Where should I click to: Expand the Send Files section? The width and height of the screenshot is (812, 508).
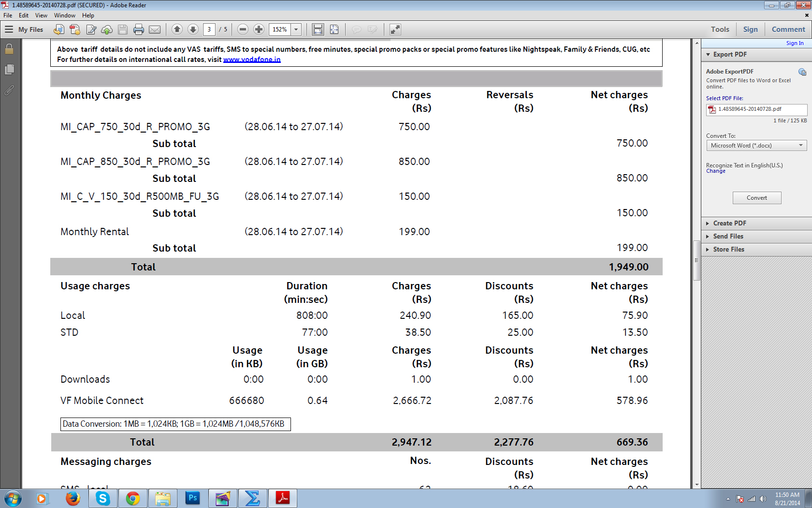tap(728, 236)
